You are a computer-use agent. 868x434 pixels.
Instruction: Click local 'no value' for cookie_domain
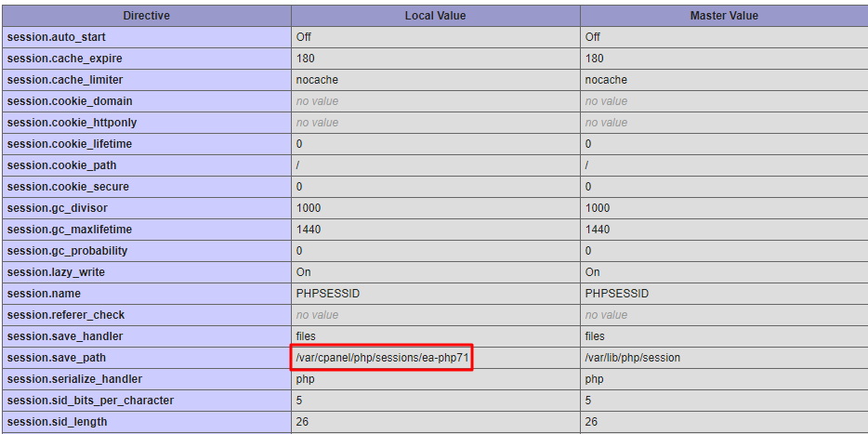point(317,101)
